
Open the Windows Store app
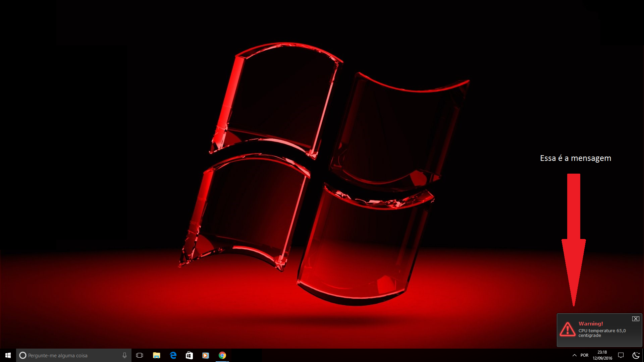pyautogui.click(x=189, y=355)
